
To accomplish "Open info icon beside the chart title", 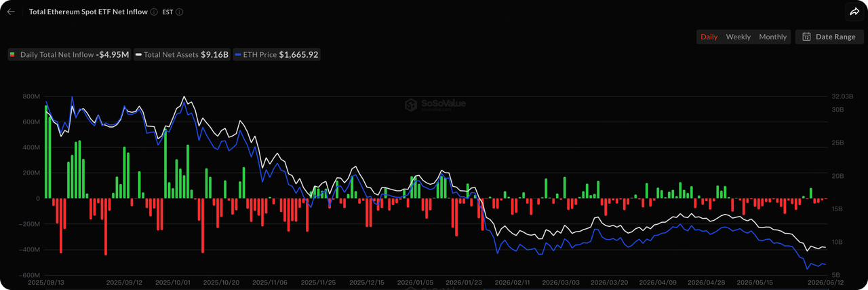I will [x=155, y=12].
